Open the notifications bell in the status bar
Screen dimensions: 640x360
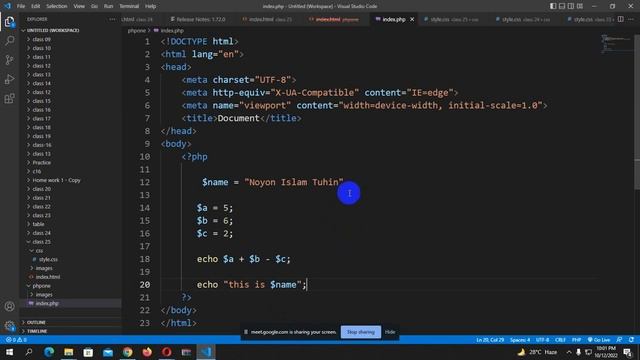(x=631, y=340)
